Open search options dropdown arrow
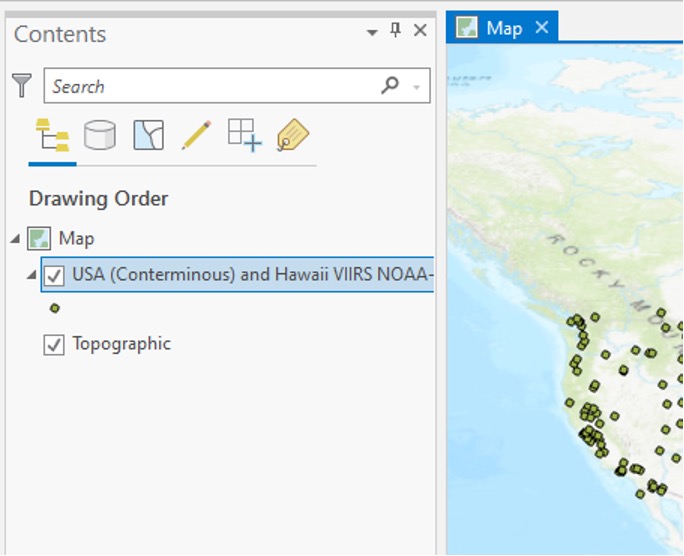Viewport: 684px width, 556px height. pyautogui.click(x=417, y=87)
